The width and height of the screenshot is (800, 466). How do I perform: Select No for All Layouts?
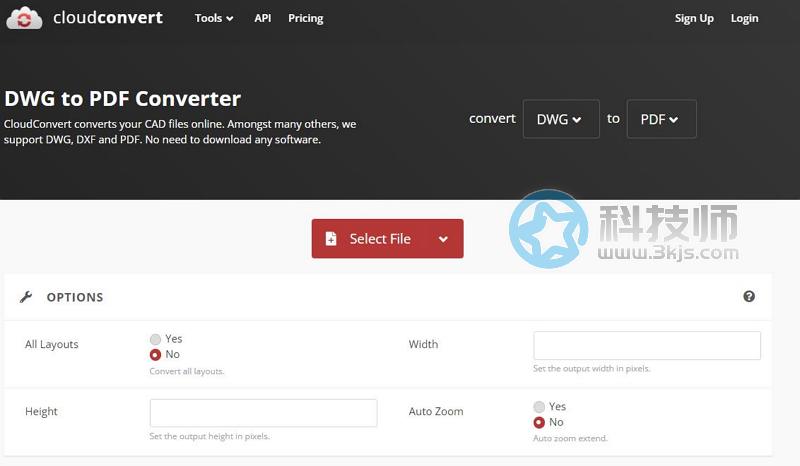pyautogui.click(x=155, y=355)
